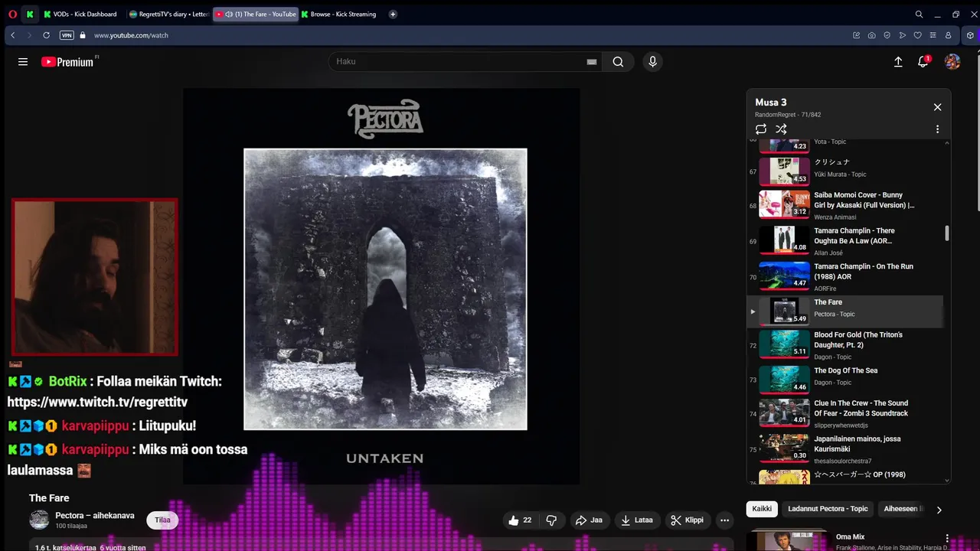Dislike the video with thumbs-down

point(551,520)
